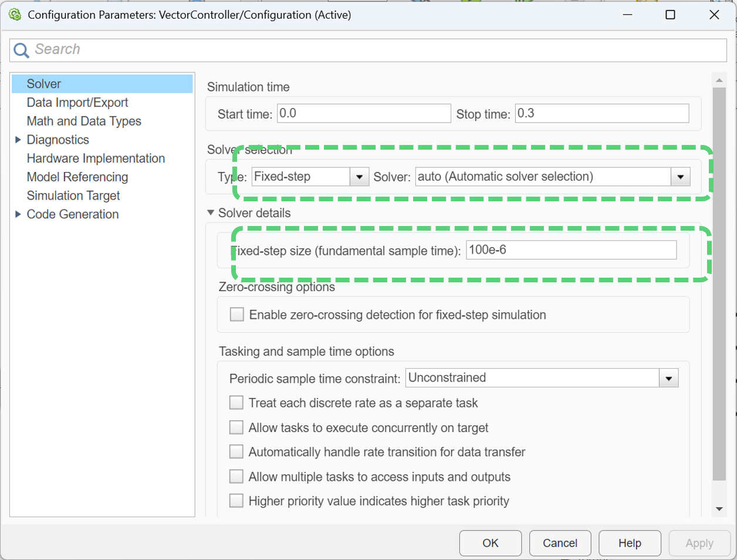
Task: Select the Code Generation category
Action: (73, 214)
